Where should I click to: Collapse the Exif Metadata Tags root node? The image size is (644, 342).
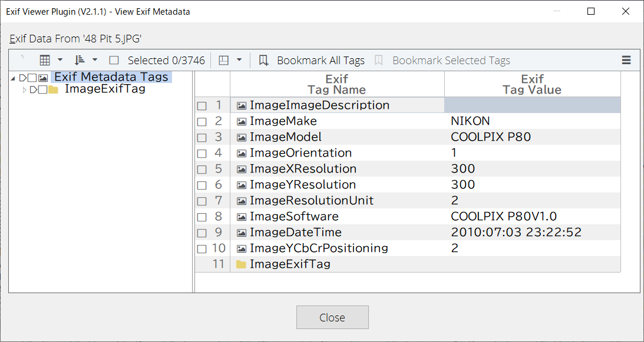coord(14,78)
